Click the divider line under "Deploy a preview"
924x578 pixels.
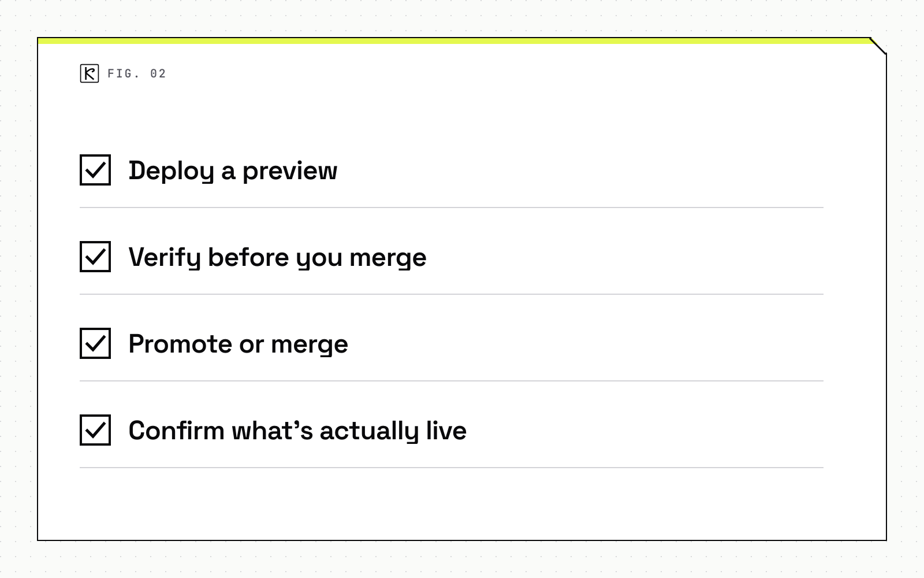click(x=452, y=208)
